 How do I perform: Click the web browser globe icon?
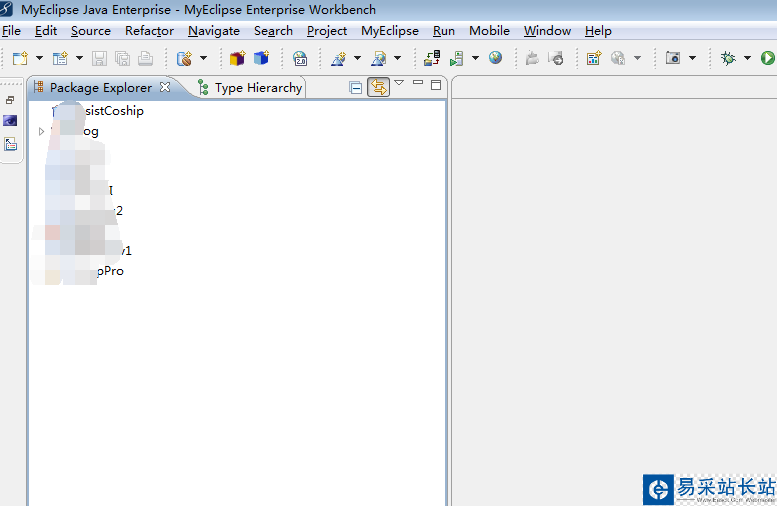click(x=495, y=58)
